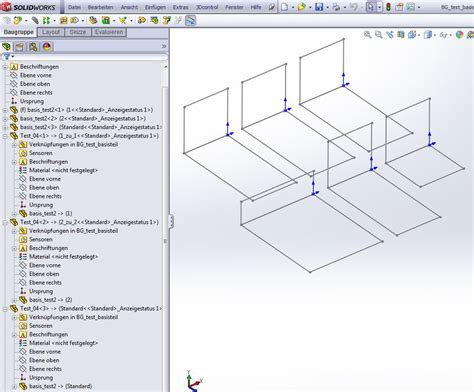Open the dropdown arrow beside the New icon

[x=292, y=7]
